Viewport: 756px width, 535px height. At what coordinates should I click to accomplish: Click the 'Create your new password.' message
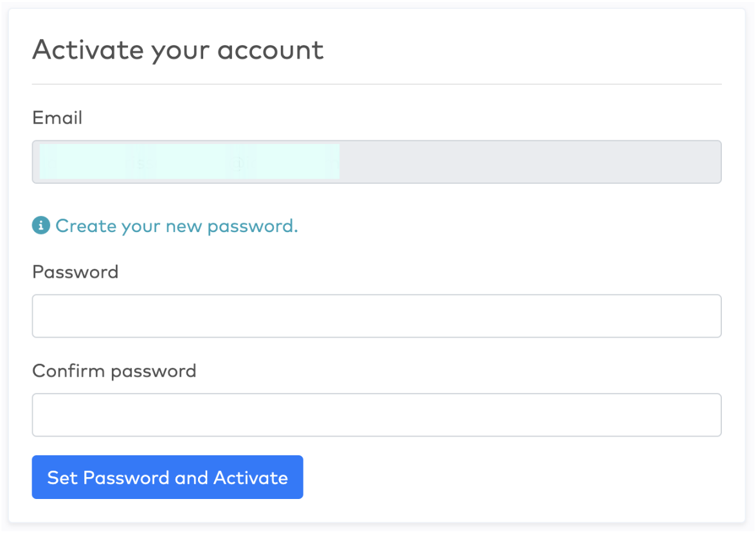point(176,226)
